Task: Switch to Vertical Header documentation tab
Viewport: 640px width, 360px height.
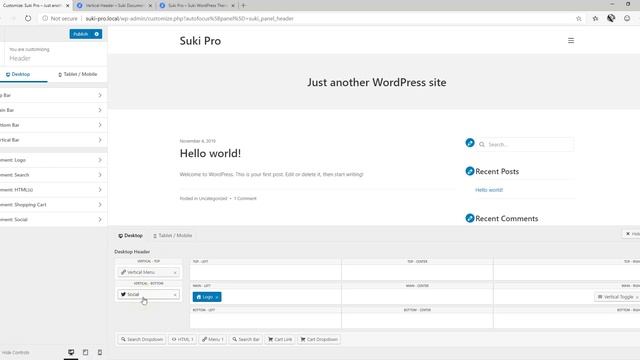Action: [x=114, y=6]
